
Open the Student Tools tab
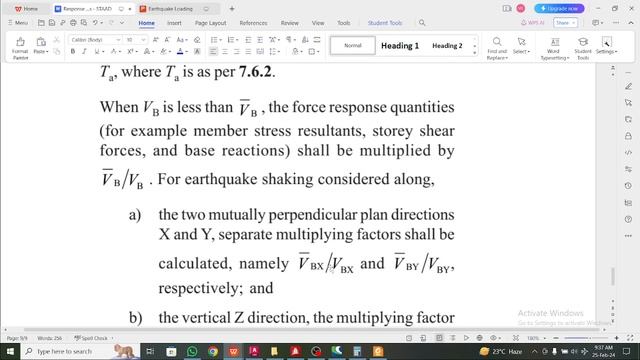click(385, 23)
